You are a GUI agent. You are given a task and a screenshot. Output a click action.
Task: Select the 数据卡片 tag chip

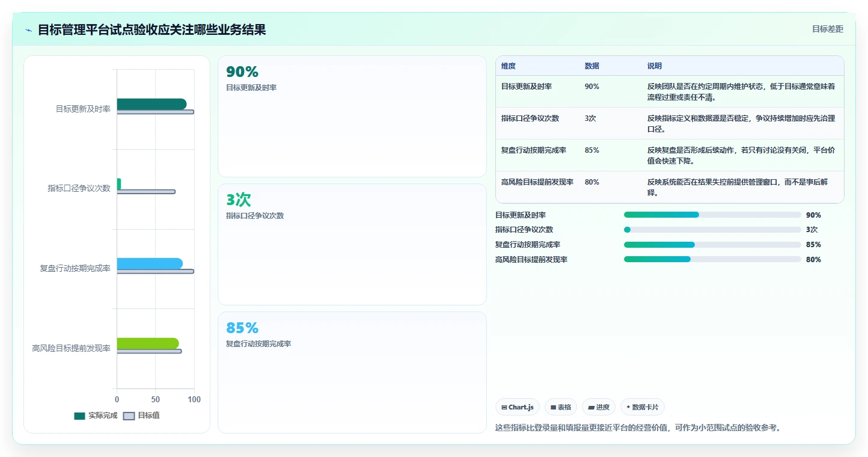643,407
